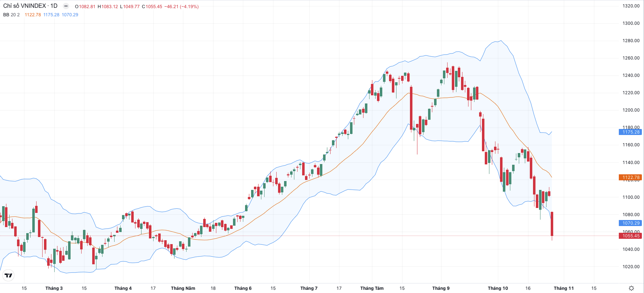Click the Tháng Tám time axis label
644x293 pixels.
click(372, 288)
